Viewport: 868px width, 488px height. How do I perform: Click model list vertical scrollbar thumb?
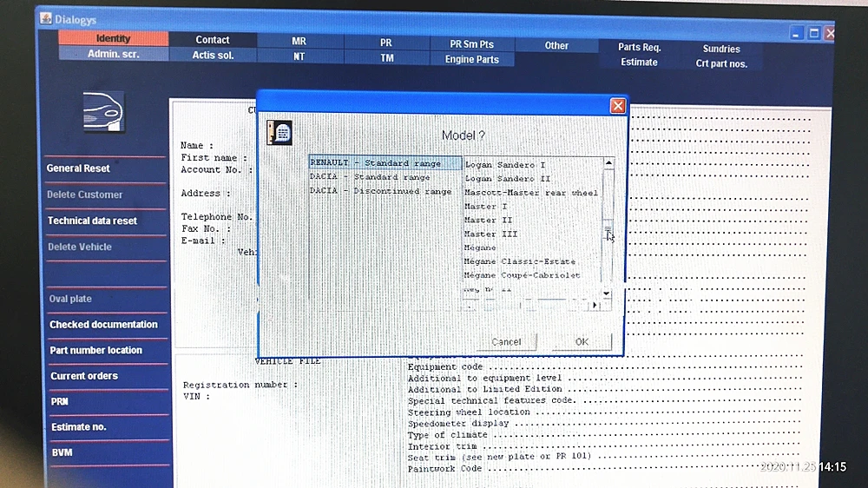tap(608, 229)
